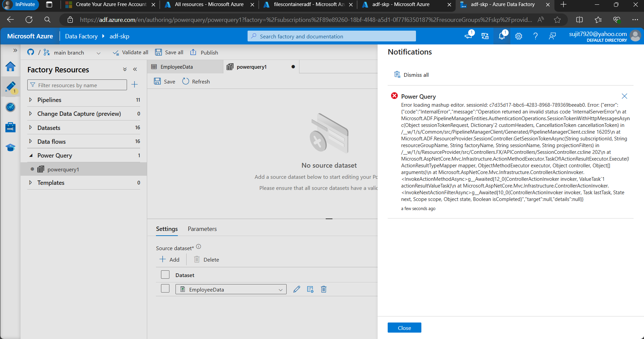Open the Parameters tab

[202, 229]
